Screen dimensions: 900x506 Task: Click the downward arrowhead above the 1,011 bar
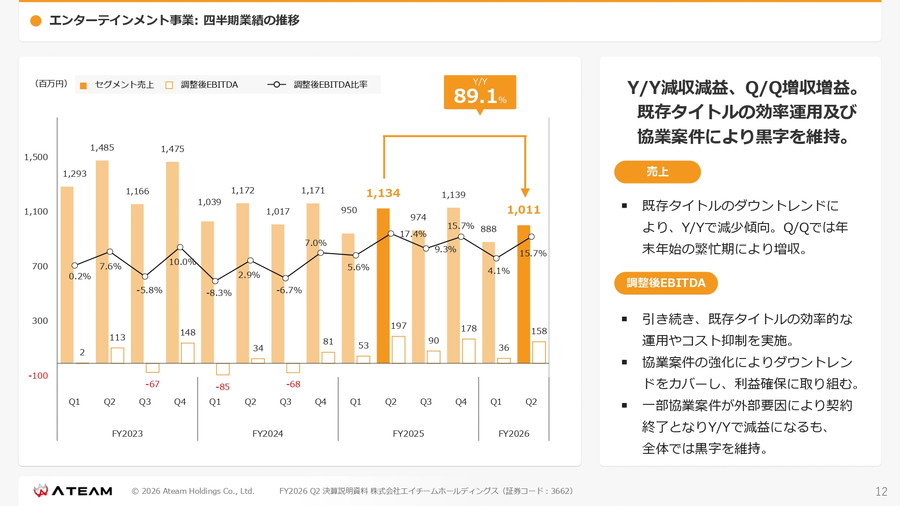(524, 192)
